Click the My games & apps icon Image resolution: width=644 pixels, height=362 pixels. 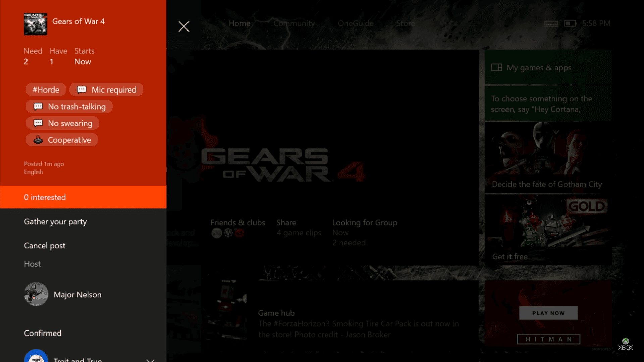pyautogui.click(x=497, y=67)
